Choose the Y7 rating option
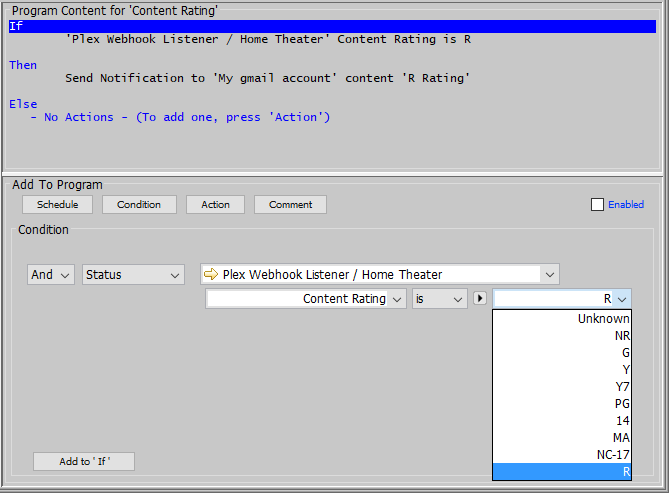 click(x=621, y=387)
